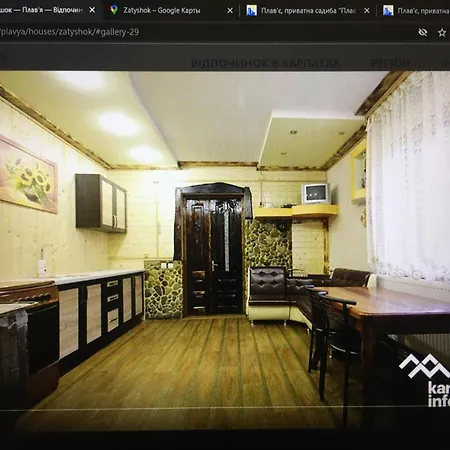450x450 pixels.
Task: Click the Karpaty info mountain logo watermark
Action: 425,380
